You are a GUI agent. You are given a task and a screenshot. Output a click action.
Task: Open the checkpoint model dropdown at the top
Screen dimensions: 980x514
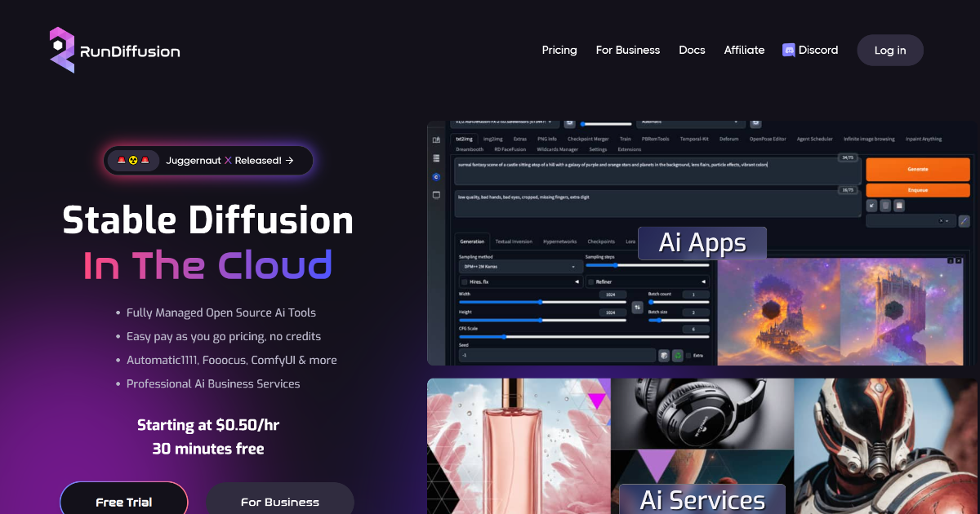tap(502, 121)
